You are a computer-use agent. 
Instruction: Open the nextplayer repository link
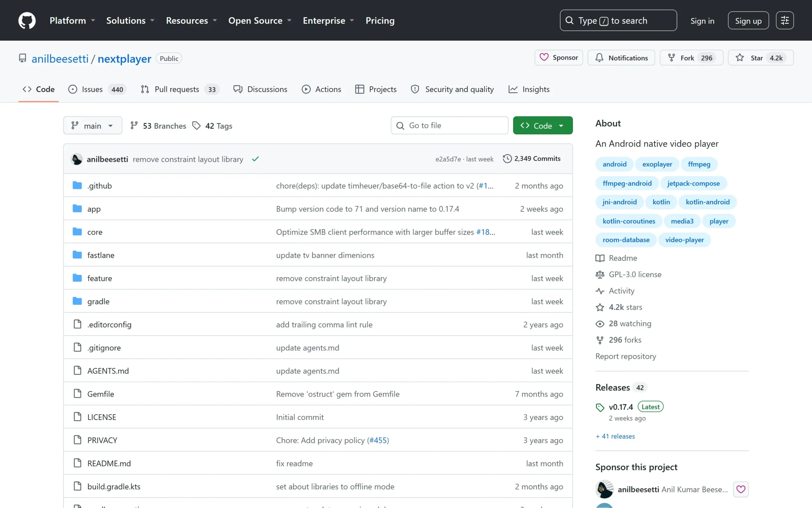click(124, 59)
